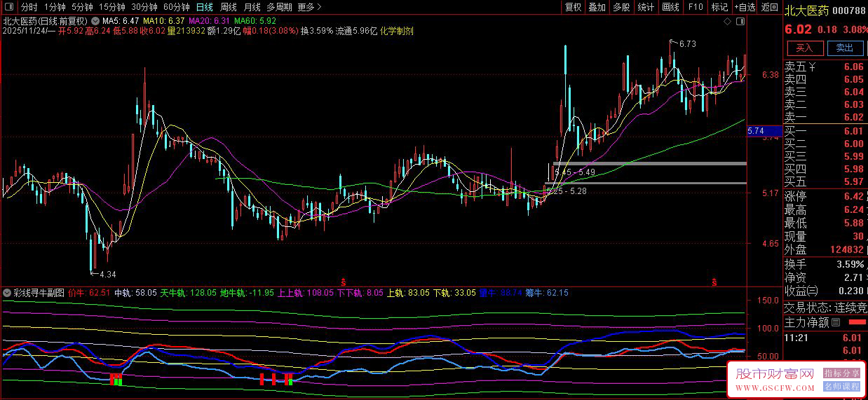Open the 画线 drawing tools
This screenshot has height=400, width=868.
click(670, 7)
